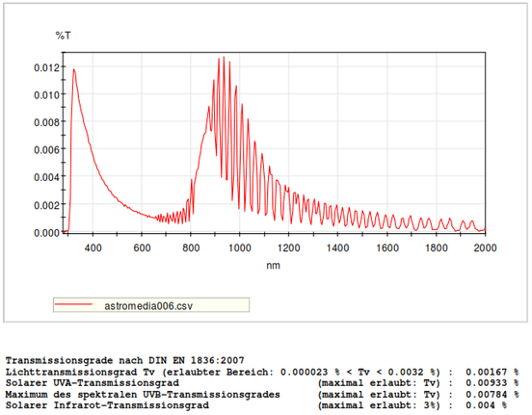This screenshot has width=532, height=415.
Task: Click the UV transmission peak near 320 nm
Action: (x=73, y=69)
